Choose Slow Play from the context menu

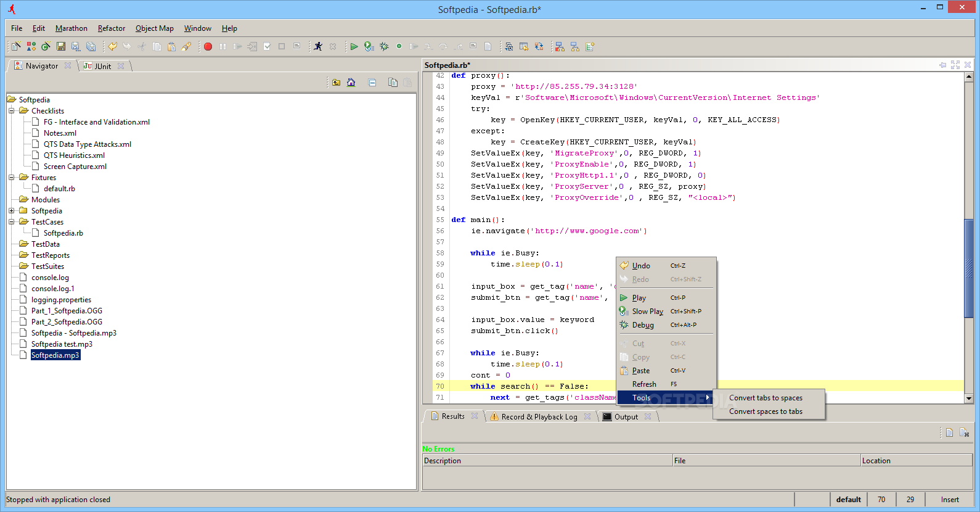click(x=666, y=312)
